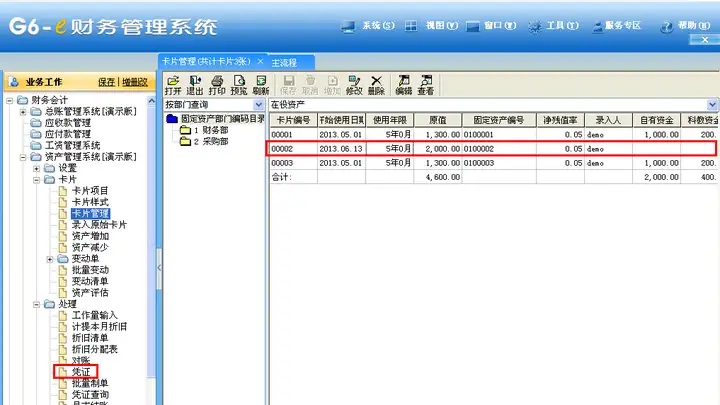Click the 原值 column header
The image size is (720, 405).
pos(438,120)
